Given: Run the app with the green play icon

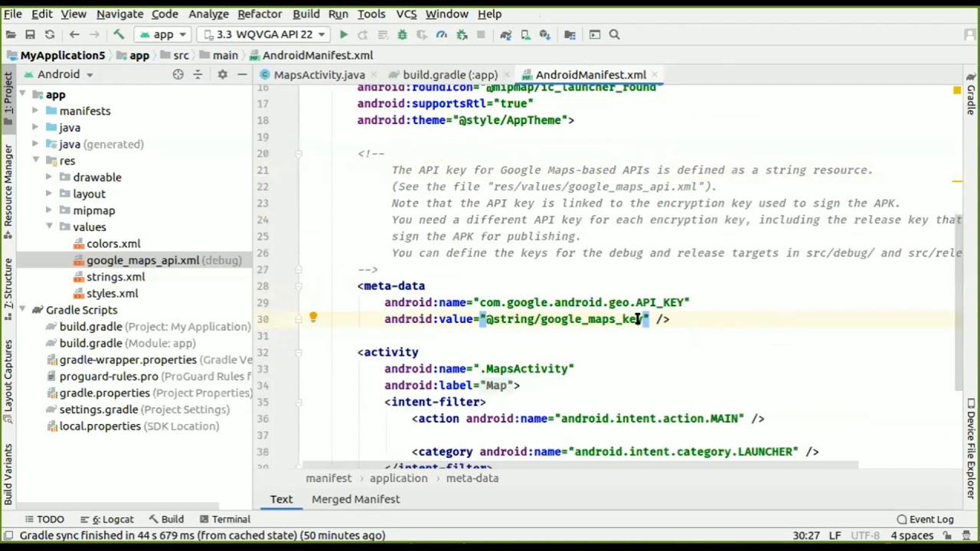Looking at the screenshot, I should tap(344, 34).
